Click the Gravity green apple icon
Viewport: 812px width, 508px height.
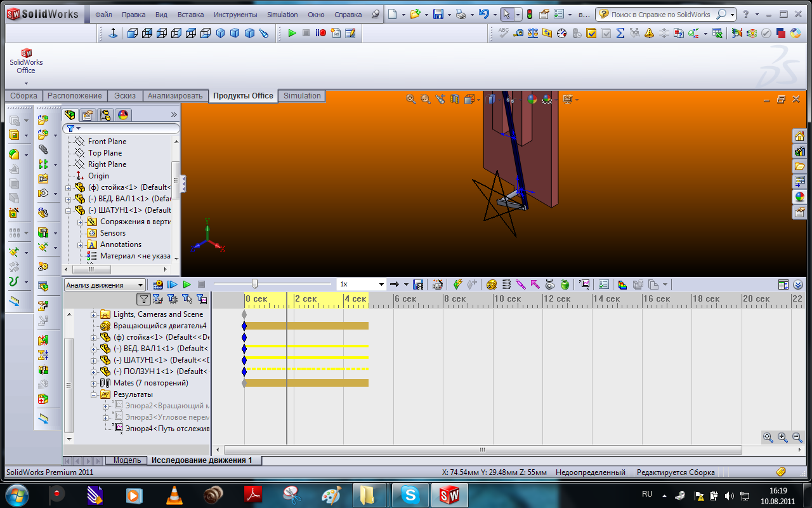(565, 284)
